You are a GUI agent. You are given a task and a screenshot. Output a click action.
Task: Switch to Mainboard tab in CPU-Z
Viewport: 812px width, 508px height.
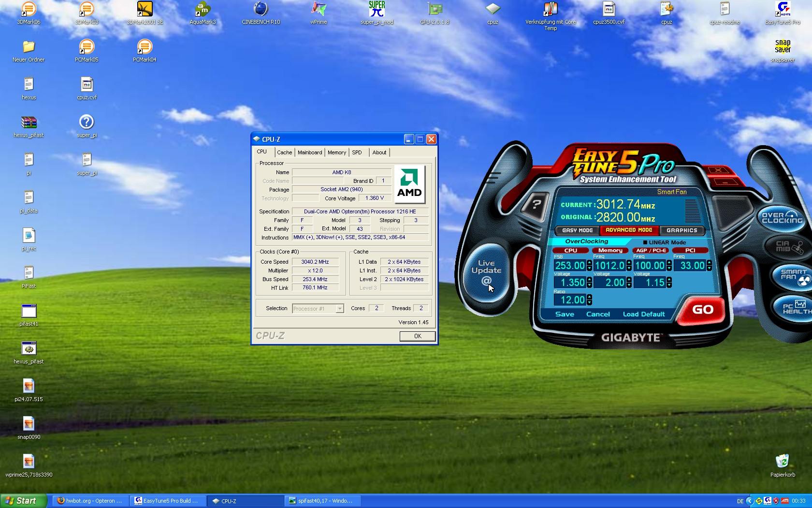[x=310, y=152]
